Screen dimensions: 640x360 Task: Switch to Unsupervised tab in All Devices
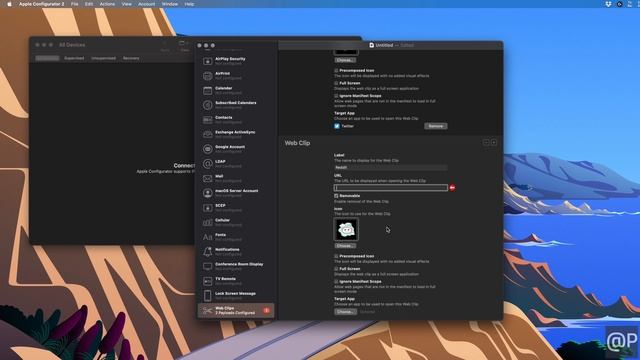(x=103, y=58)
